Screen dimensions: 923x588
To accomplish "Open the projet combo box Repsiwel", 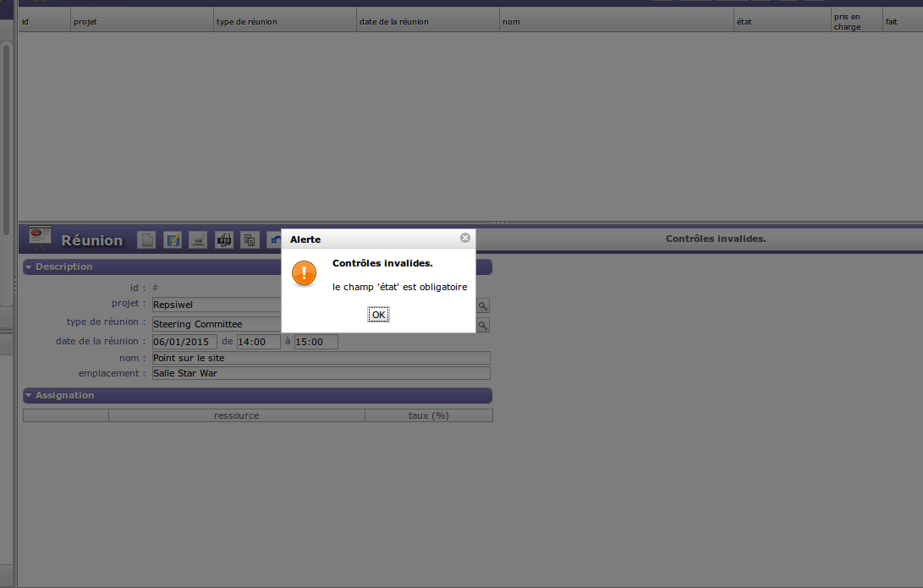I will pyautogui.click(x=217, y=305).
